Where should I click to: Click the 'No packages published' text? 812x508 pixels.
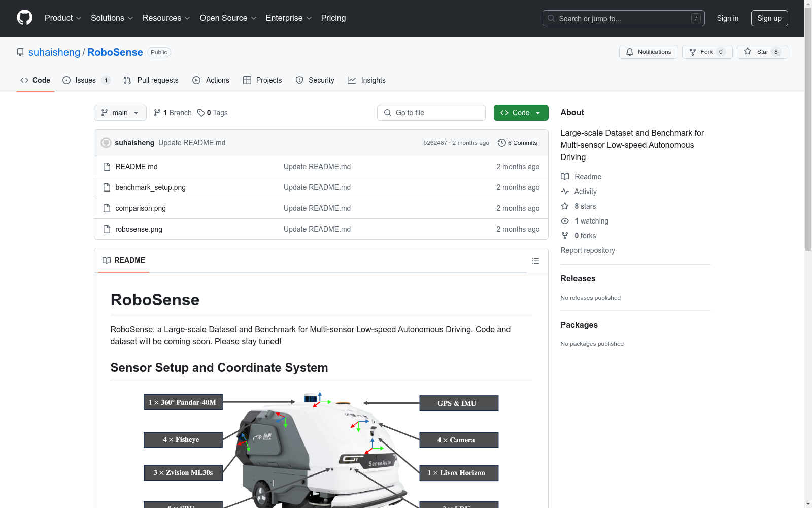(x=592, y=344)
